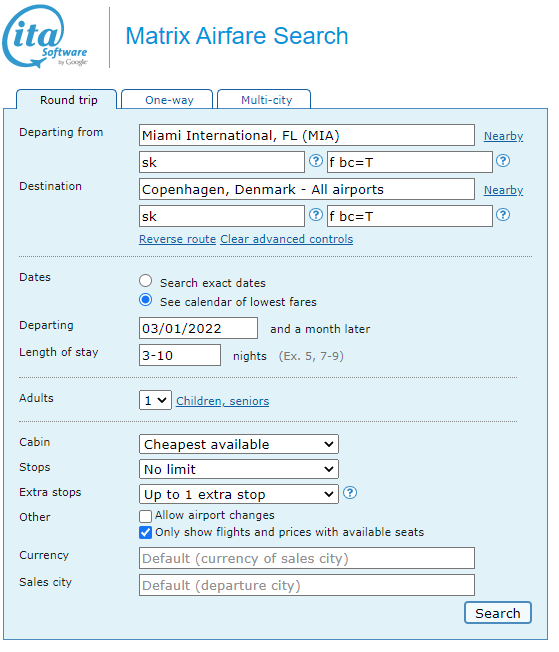Open help icon beside departure extension codes
Image resolution: width=559 pixels, height=652 pixels.
coord(503,161)
